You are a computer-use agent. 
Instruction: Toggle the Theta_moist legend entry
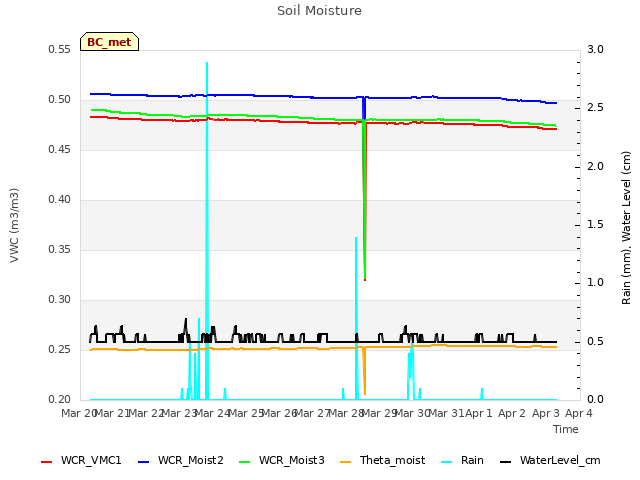(x=382, y=461)
